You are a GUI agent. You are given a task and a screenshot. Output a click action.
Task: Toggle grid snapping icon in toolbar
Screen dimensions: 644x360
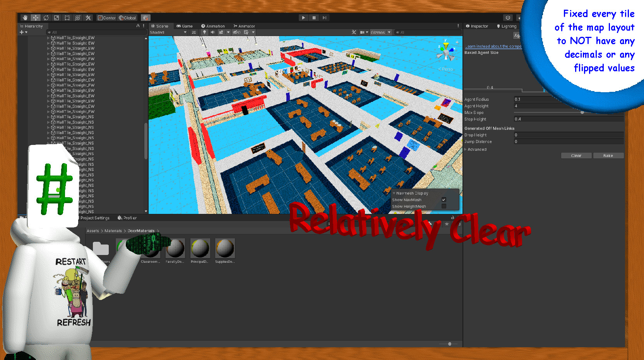tap(146, 18)
